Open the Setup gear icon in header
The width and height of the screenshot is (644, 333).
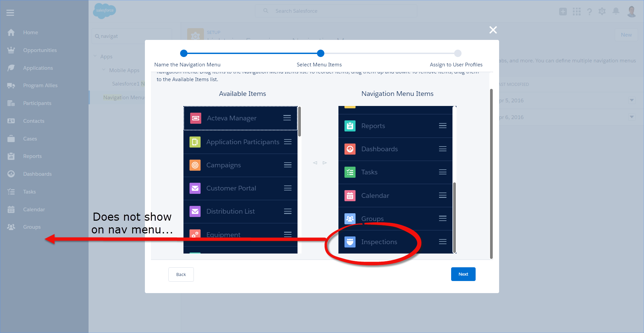602,12
